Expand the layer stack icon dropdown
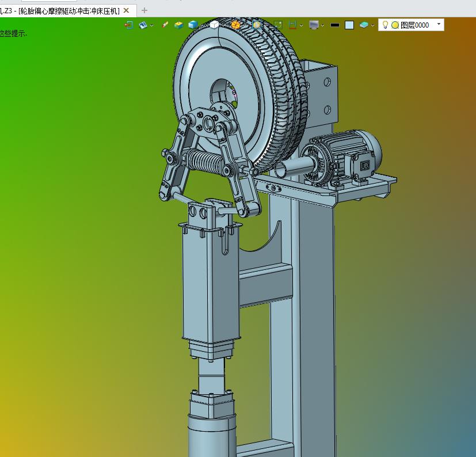The width and height of the screenshot is (476, 457). pos(372,25)
